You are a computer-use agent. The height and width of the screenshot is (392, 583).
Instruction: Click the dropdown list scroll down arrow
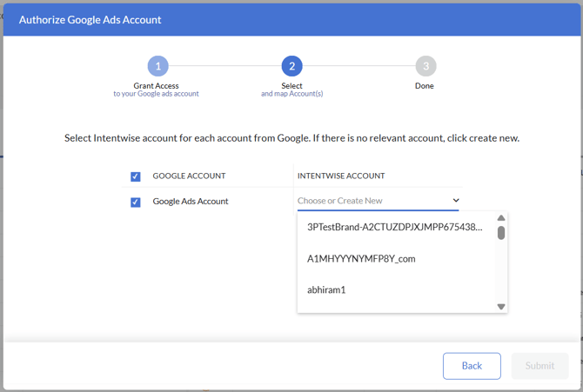point(501,307)
